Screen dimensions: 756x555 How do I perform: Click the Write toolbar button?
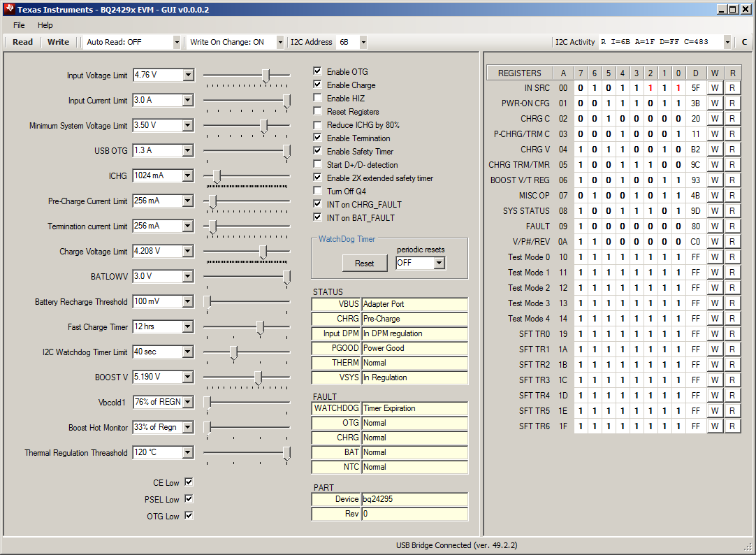pos(58,42)
